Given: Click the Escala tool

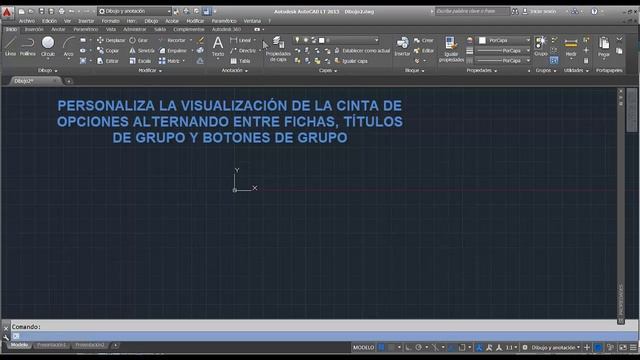Looking at the screenshot, I should (x=140, y=61).
